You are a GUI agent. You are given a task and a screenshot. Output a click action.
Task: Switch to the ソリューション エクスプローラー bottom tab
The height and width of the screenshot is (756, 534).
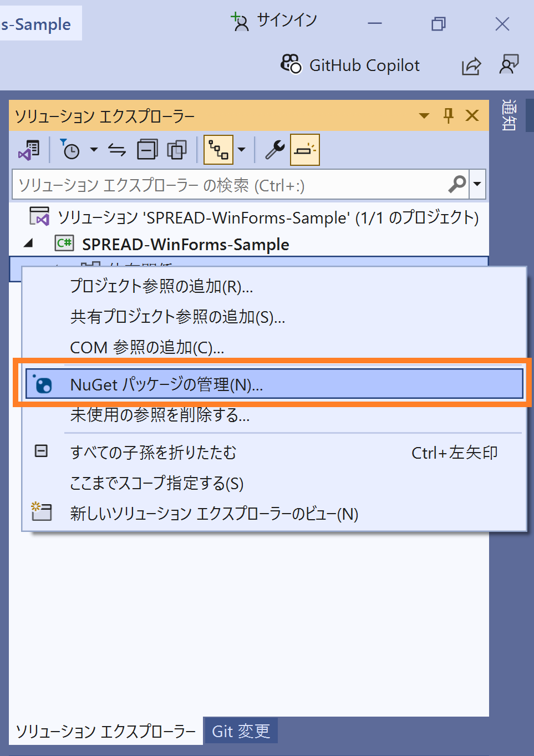(106, 731)
